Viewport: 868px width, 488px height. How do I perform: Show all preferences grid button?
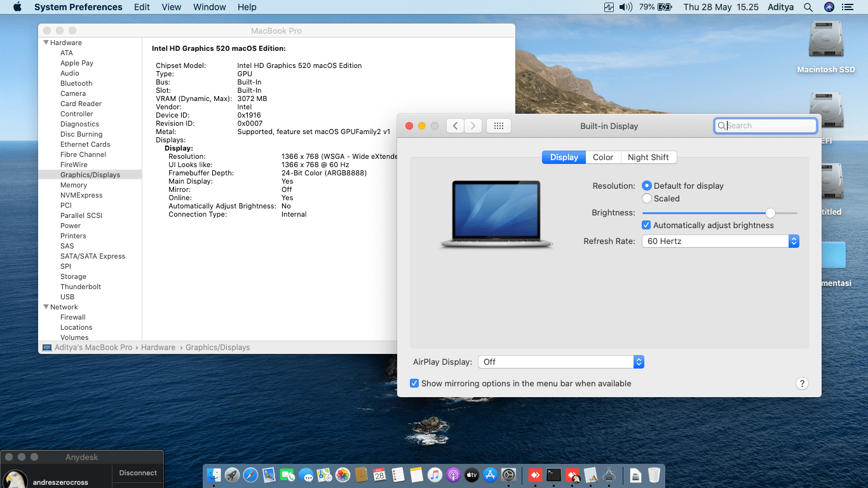point(499,126)
